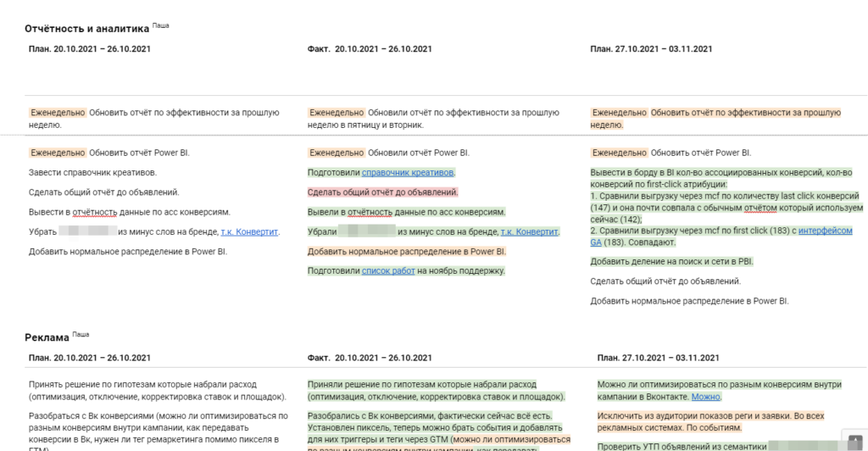Click 'Вывели в отчётность данные по асс конверсиям.'
Image resolution: width=868 pixels, height=451 pixels.
pos(407,212)
